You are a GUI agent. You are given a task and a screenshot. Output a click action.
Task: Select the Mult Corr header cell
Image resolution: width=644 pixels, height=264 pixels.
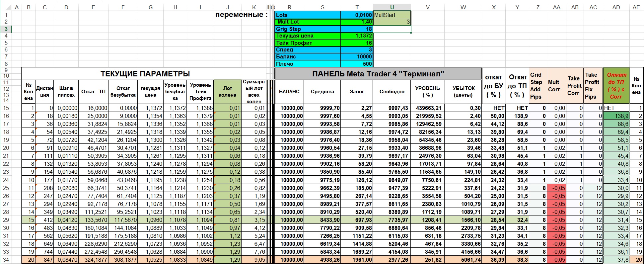pyautogui.click(x=556, y=86)
